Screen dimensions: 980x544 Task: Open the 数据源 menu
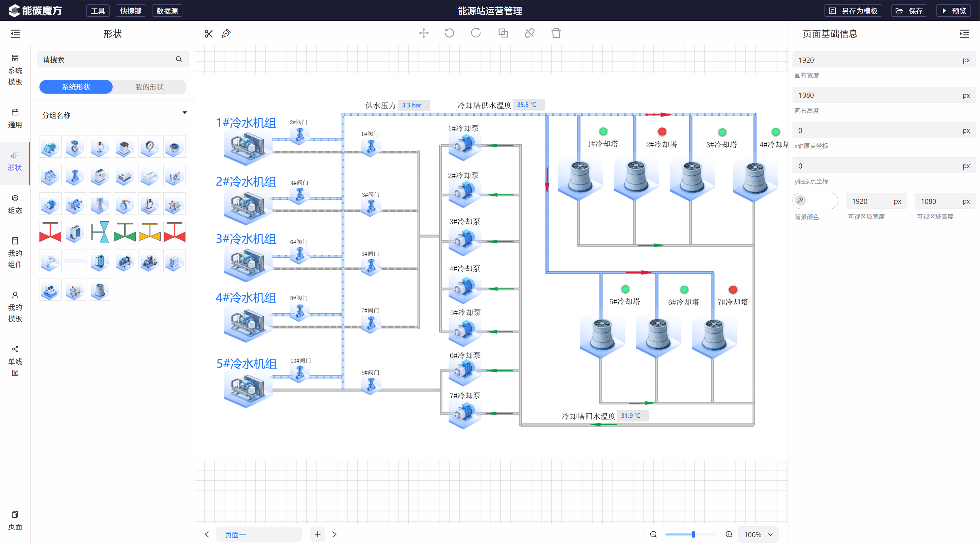(x=167, y=11)
